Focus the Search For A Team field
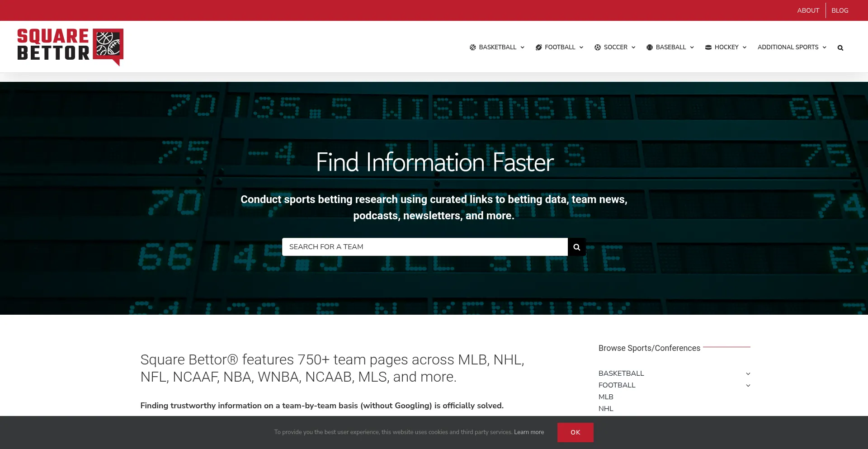This screenshot has height=449, width=868. (x=425, y=247)
